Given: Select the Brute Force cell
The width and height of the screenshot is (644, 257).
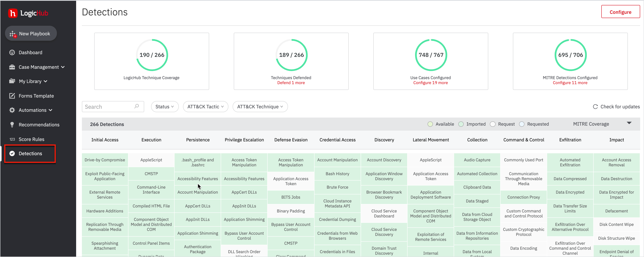Looking at the screenshot, I should (x=337, y=187).
